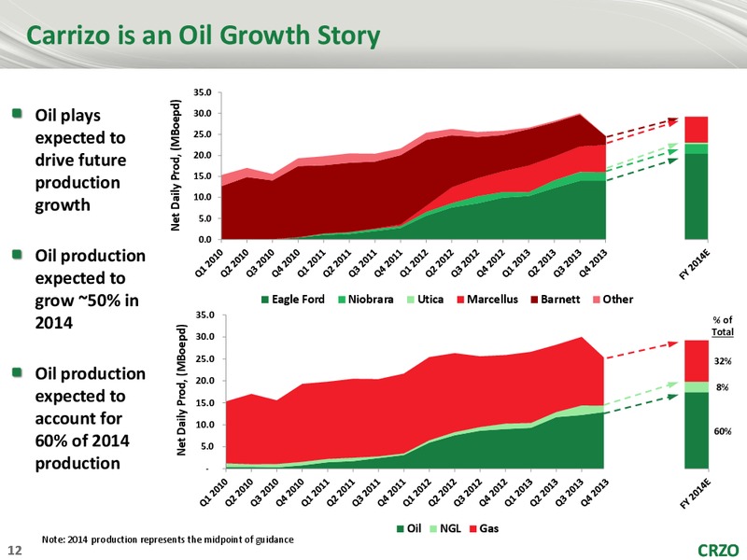Click the dash zero tick on the Oil/NGL/Gas chart axis

click(x=207, y=469)
